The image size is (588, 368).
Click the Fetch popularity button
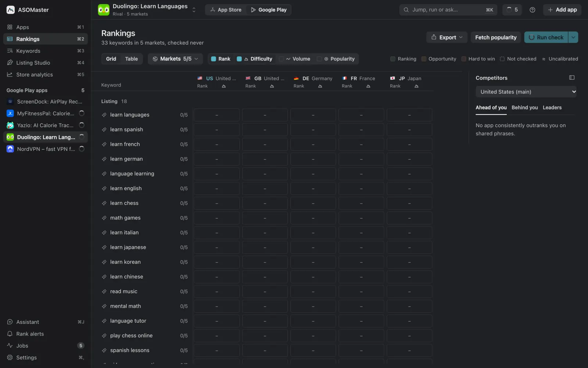(x=496, y=37)
